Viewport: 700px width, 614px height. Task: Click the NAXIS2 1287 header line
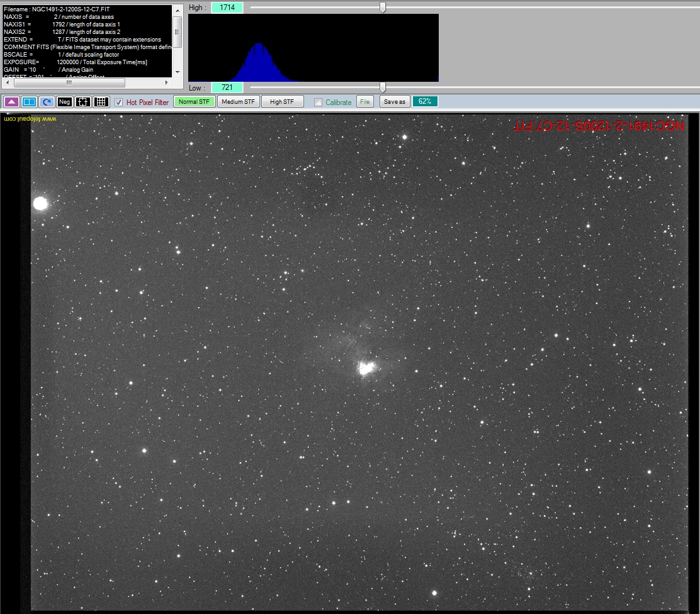point(62,31)
